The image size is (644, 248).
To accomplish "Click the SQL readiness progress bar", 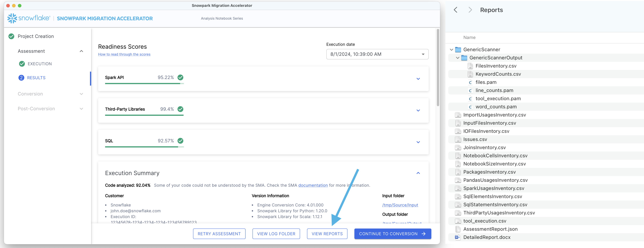I will tap(144, 147).
